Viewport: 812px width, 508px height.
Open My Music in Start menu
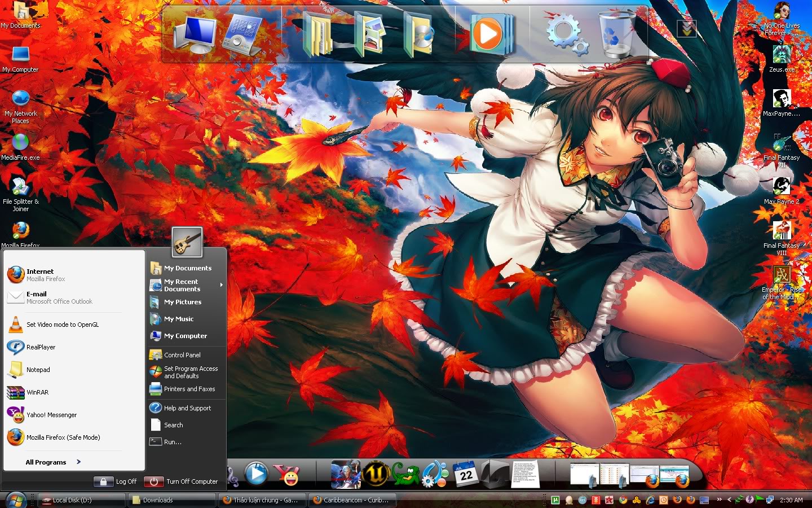point(187,319)
